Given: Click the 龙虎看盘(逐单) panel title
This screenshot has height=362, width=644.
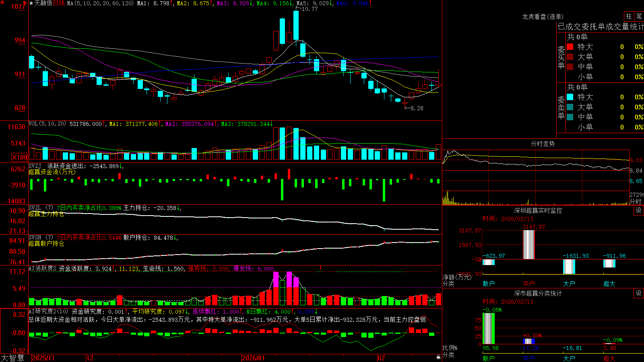Looking at the screenshot, I should [543, 16].
